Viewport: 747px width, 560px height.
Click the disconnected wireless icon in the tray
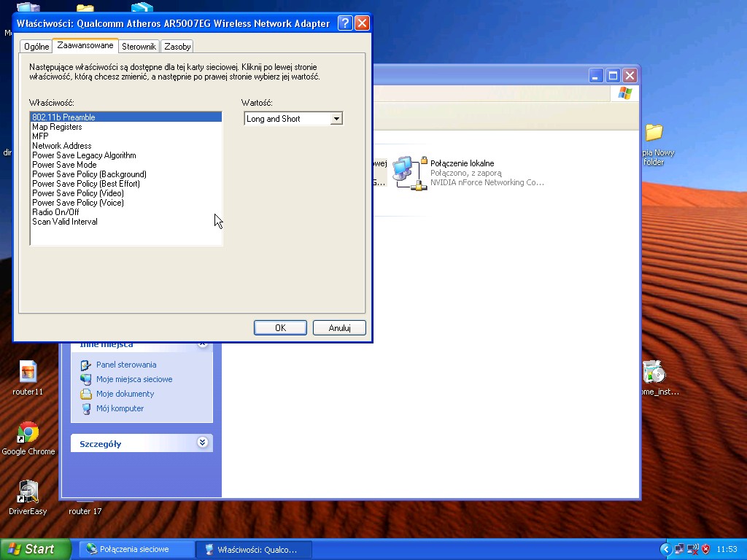[x=693, y=549]
